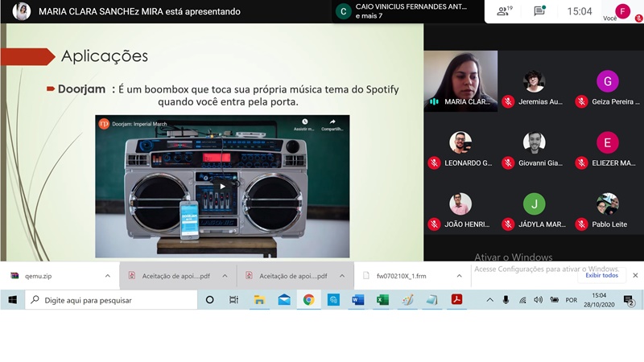Open the meeting chat icon
Image resolution: width=644 pixels, height=362 pixels.
click(539, 11)
